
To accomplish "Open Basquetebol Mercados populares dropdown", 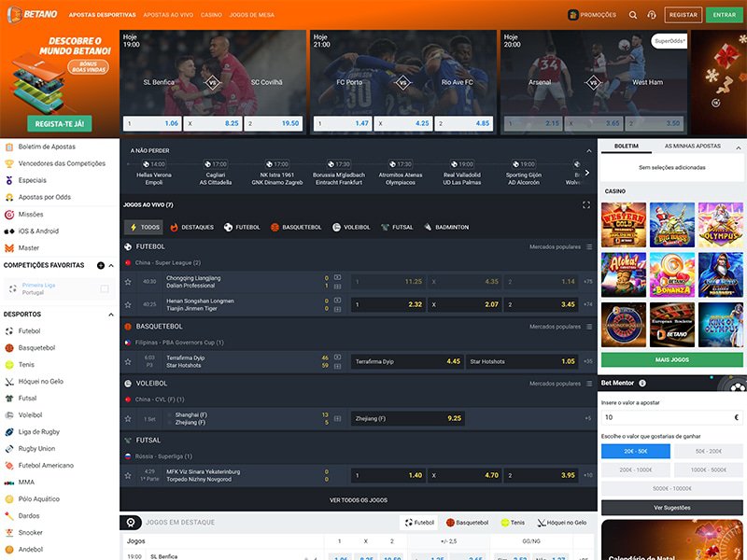I will click(x=560, y=327).
